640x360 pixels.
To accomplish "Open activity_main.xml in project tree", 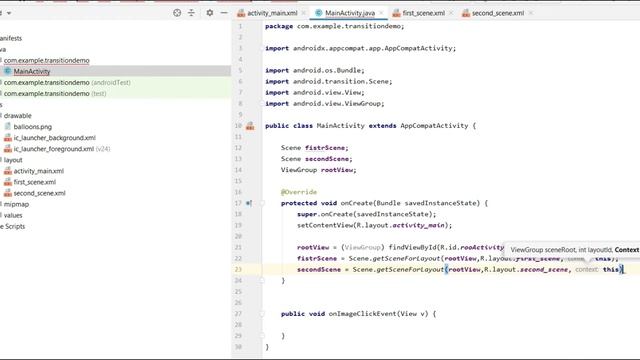I will 39,171.
